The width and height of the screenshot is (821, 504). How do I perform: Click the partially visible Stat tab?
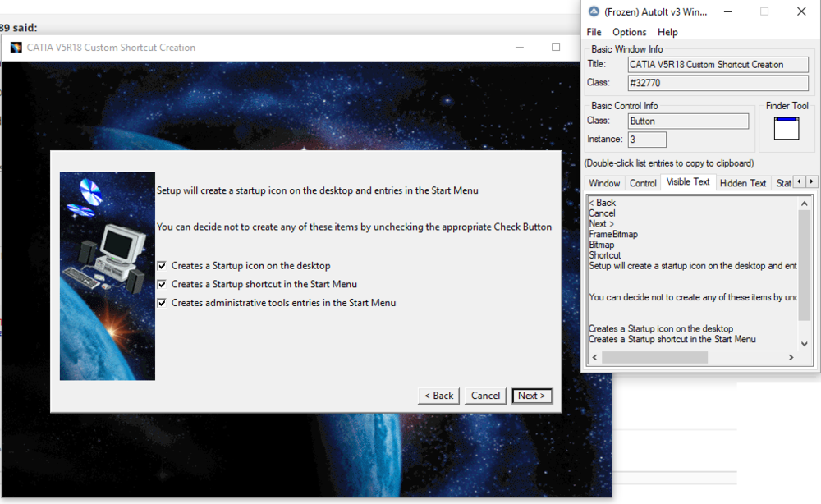(782, 183)
